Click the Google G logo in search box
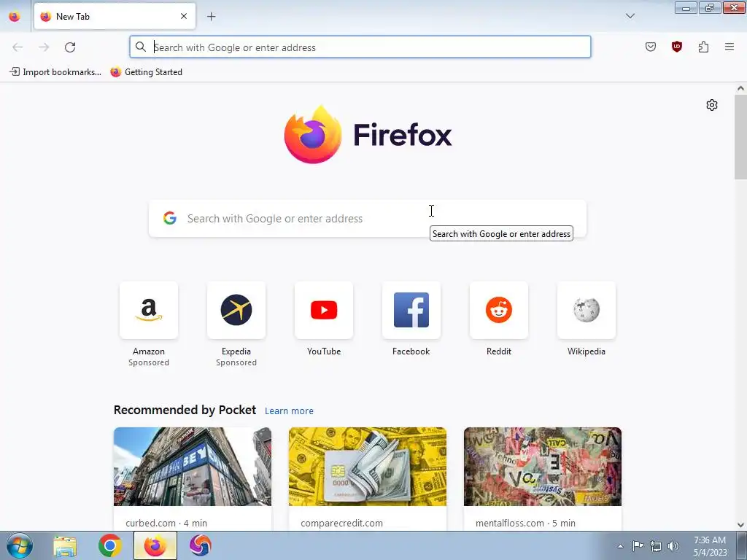 point(169,218)
